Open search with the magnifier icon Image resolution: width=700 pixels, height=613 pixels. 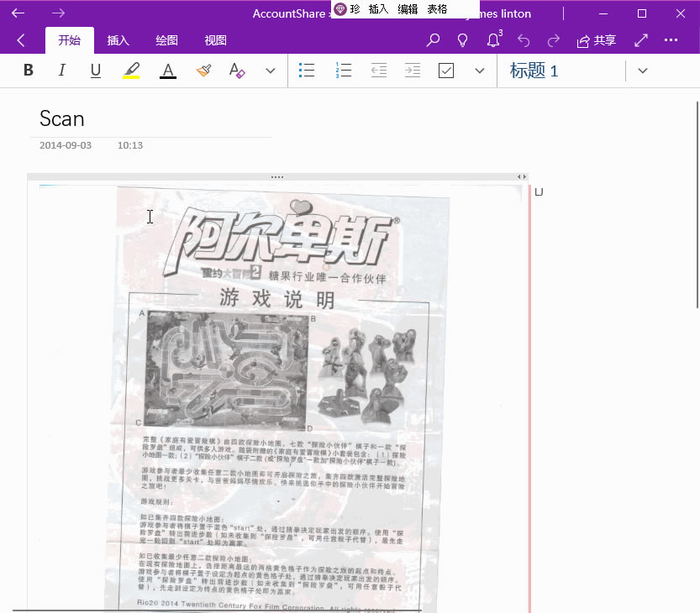pos(432,39)
